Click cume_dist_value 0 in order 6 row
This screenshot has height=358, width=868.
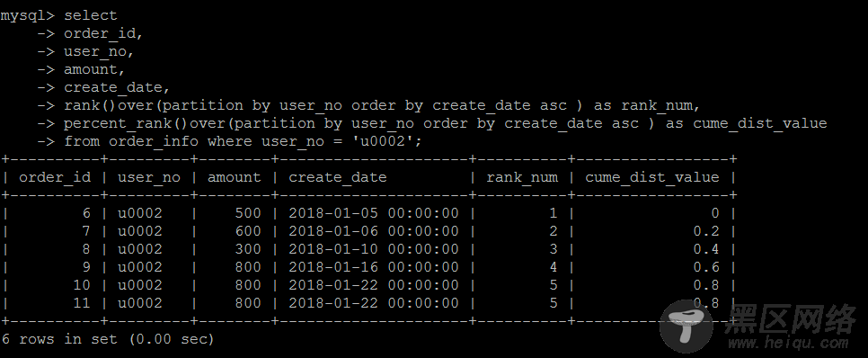[x=714, y=213]
